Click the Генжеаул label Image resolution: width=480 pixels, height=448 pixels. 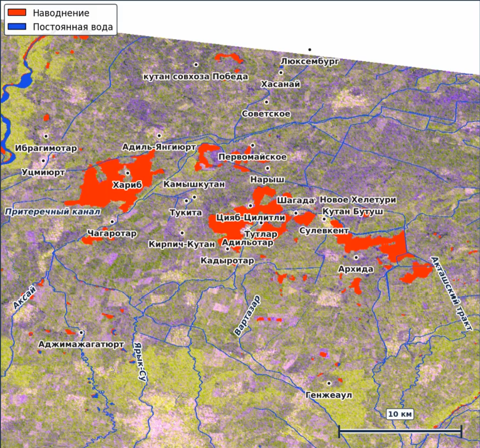[x=329, y=395]
